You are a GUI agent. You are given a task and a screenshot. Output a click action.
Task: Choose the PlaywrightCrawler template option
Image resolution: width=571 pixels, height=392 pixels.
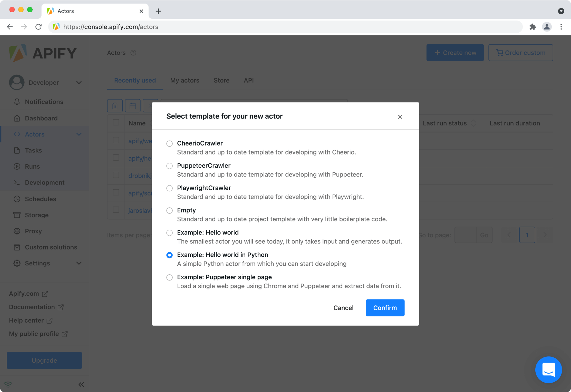pos(170,188)
